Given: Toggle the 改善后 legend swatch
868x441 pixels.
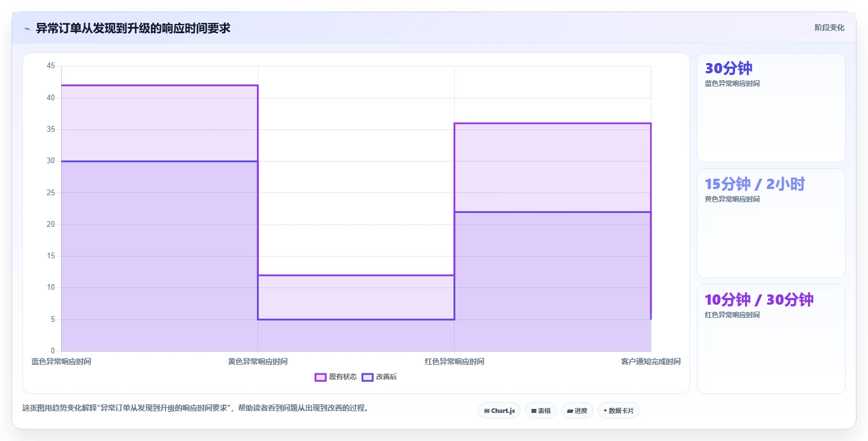Looking at the screenshot, I should (x=368, y=377).
